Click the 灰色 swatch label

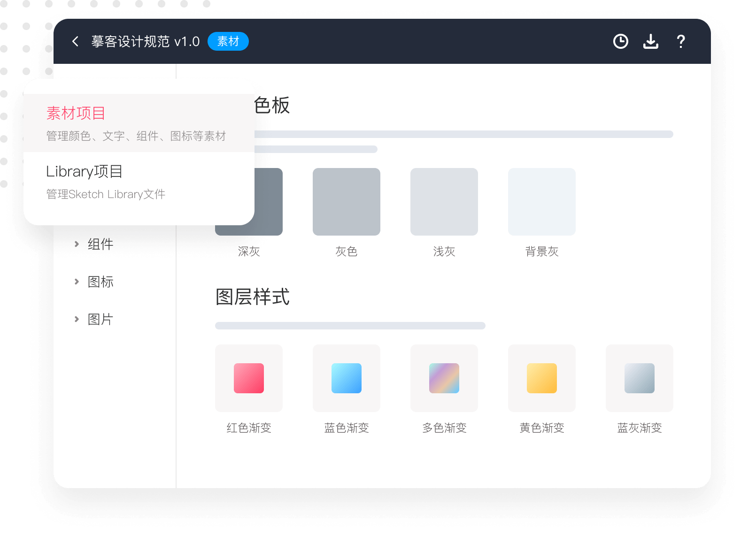347,252
